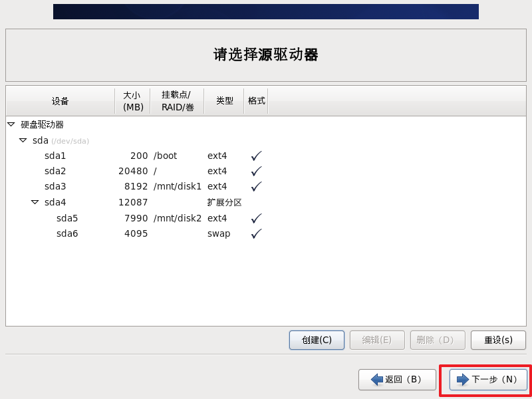
Task: Click the 8192 size value
Action: coord(136,186)
